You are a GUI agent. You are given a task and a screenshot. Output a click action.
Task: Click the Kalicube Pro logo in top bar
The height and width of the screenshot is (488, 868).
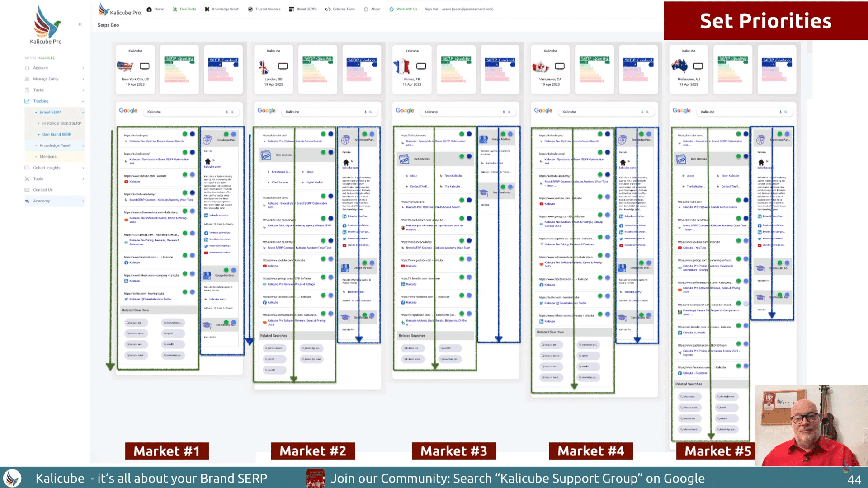[x=120, y=10]
